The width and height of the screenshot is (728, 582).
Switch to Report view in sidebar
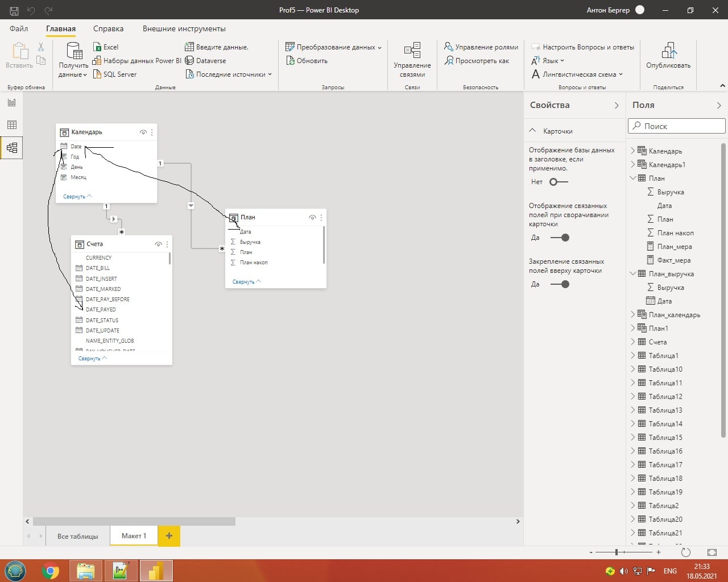pyautogui.click(x=12, y=102)
